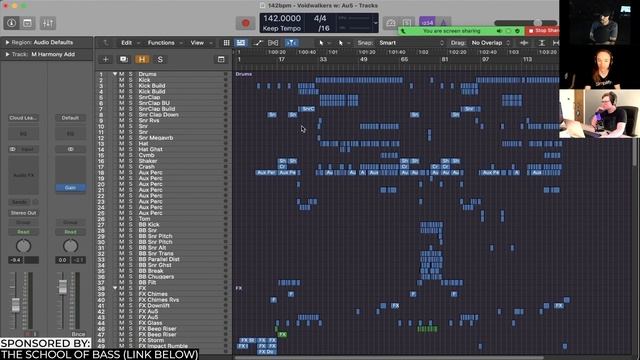The height and width of the screenshot is (360, 640).
Task: Mute the Tom track
Action: tap(122, 219)
